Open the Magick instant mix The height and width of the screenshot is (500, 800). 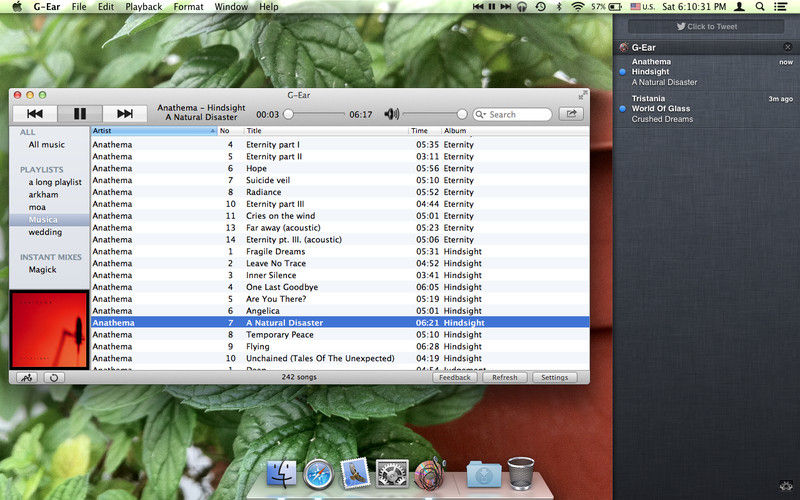click(x=43, y=269)
